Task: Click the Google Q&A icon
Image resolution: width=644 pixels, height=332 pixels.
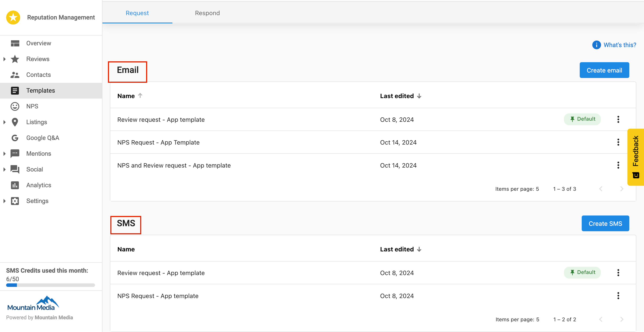Action: pyautogui.click(x=15, y=138)
